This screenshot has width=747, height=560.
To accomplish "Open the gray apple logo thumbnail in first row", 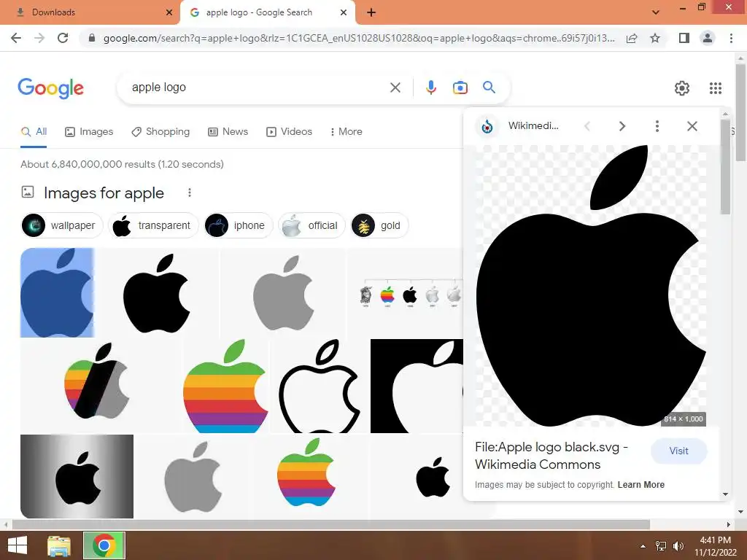I will (284, 292).
